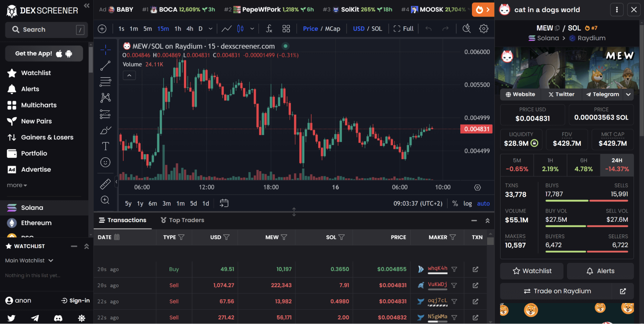Select the XABCD pattern drawing tool
Image resolution: width=644 pixels, height=324 pixels.
click(105, 97)
